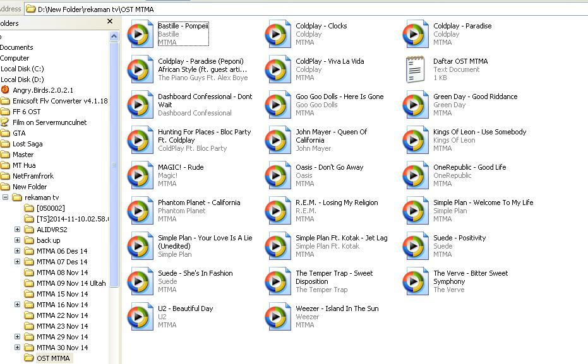The height and width of the screenshot is (364, 588).
Task: Open Local Disk (C:) in the tree
Action: (22, 69)
